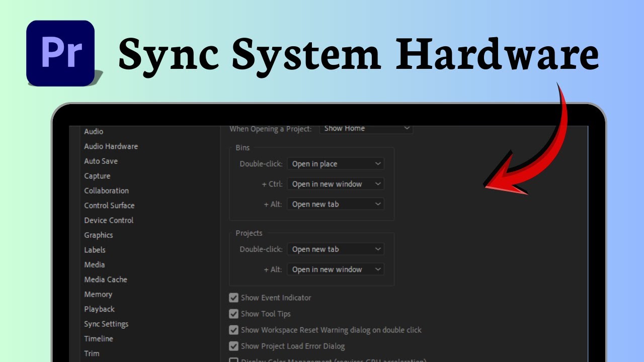The width and height of the screenshot is (644, 362).
Task: Open the Audio preferences category
Action: (x=94, y=132)
